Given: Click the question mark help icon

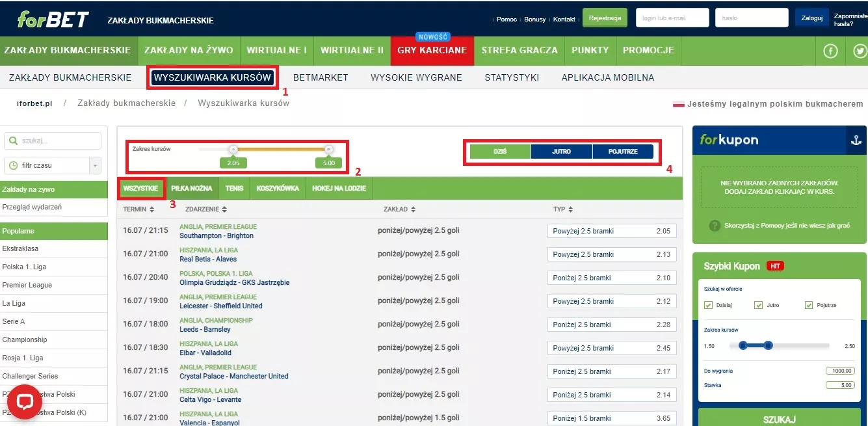Looking at the screenshot, I should [x=713, y=226].
